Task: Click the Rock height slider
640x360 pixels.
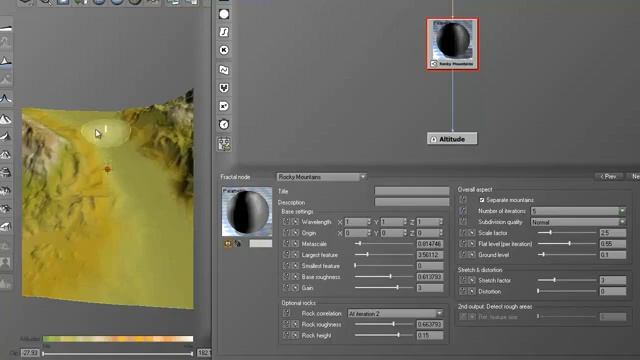Action: (x=384, y=335)
